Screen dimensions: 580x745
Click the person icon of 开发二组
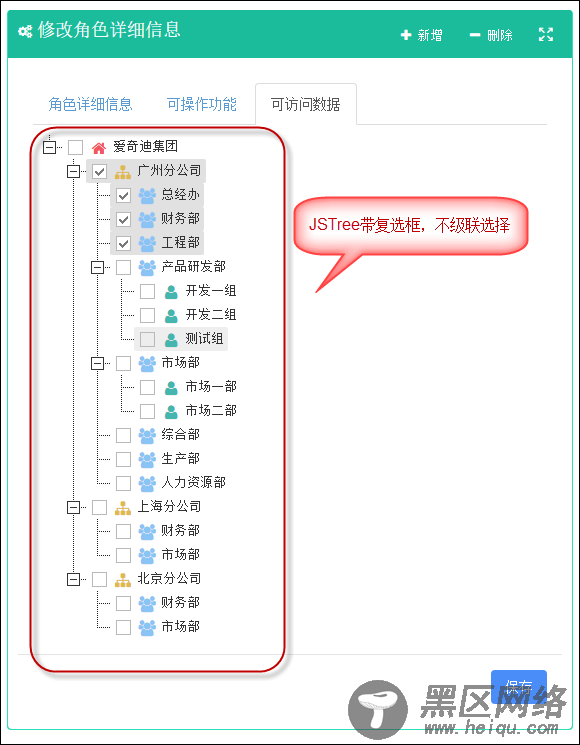pos(171,316)
